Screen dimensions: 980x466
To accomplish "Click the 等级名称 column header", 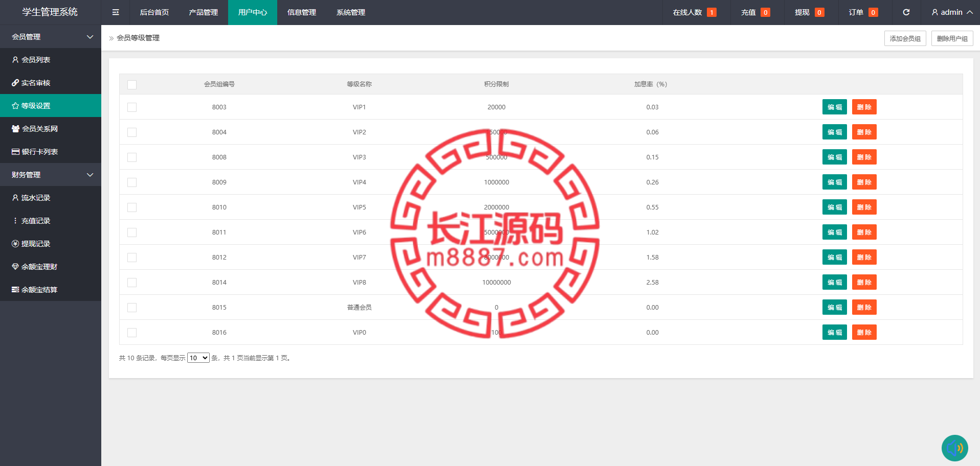I will coord(360,84).
